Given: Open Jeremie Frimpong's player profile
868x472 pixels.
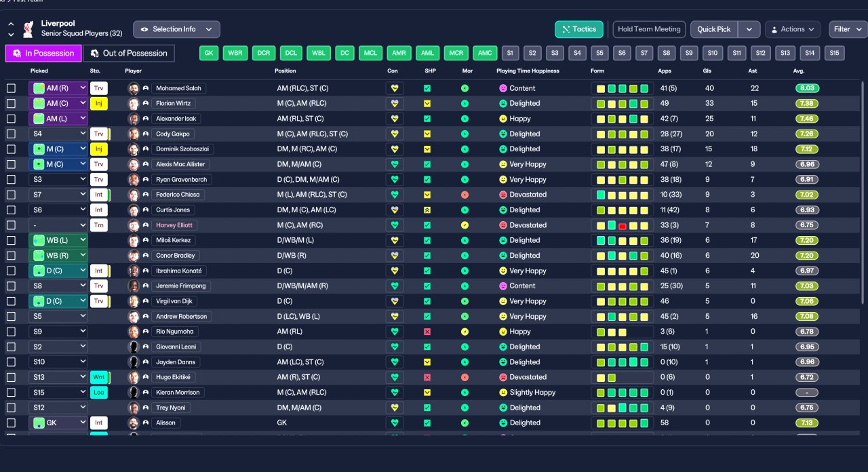Looking at the screenshot, I should 180,286.
